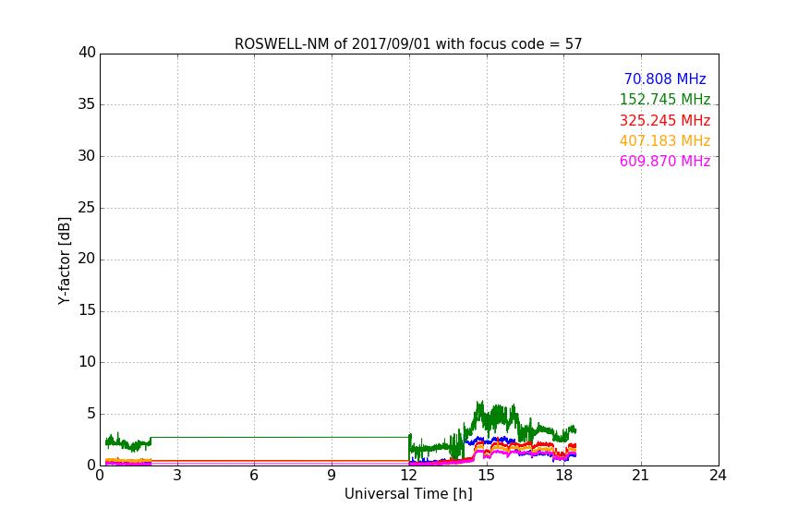Click the 'Y-factor [dB]' axis label
798x532 pixels.
pos(64,260)
